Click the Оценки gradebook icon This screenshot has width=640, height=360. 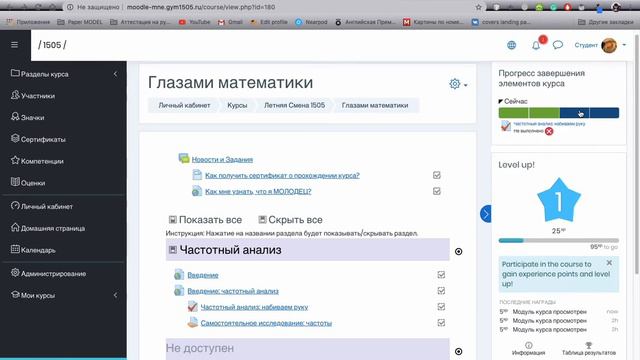coord(15,182)
